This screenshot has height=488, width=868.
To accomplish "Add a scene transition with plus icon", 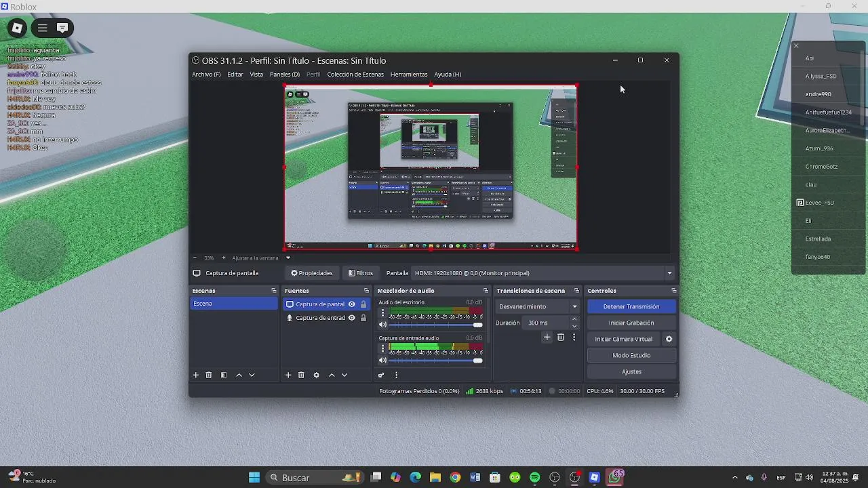I will [x=547, y=337].
